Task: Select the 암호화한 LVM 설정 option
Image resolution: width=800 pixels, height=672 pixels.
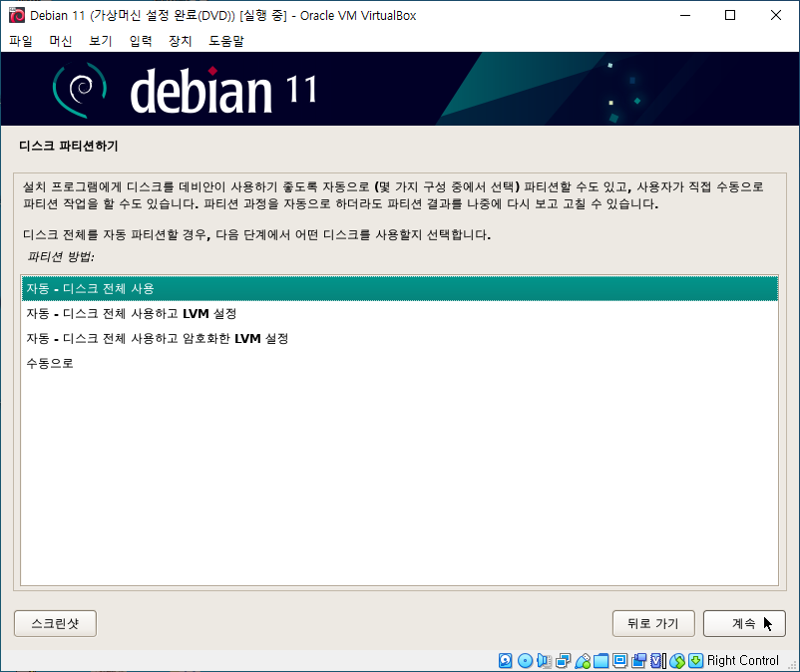Action: [x=399, y=339]
